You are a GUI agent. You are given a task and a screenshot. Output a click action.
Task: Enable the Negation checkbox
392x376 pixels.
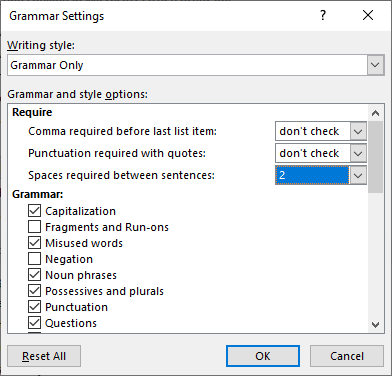pyautogui.click(x=34, y=259)
